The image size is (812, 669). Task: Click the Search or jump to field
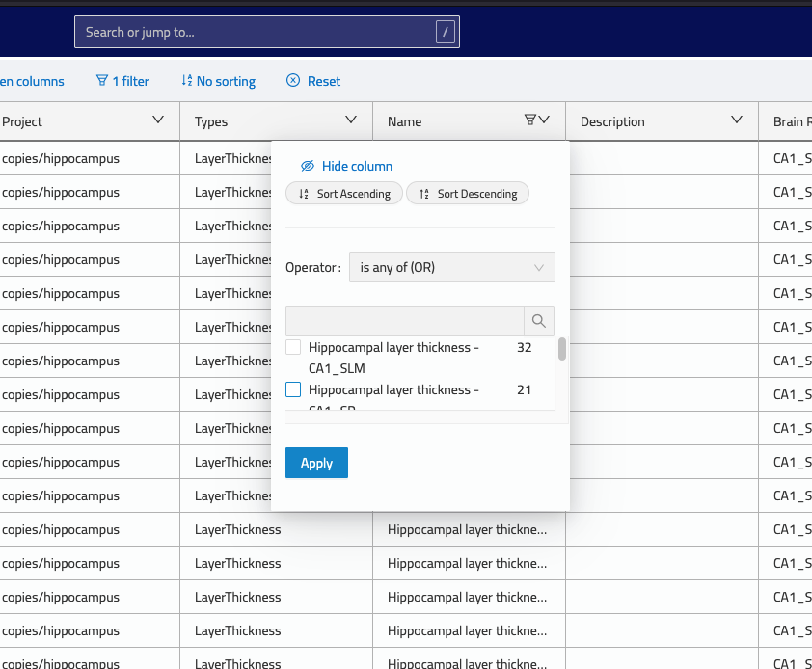click(x=267, y=32)
